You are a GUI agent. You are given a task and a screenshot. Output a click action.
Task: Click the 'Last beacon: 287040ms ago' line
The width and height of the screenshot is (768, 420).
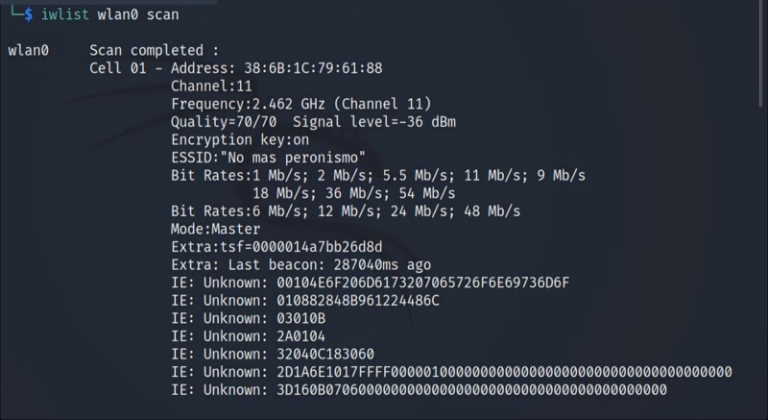pyautogui.click(x=301, y=265)
